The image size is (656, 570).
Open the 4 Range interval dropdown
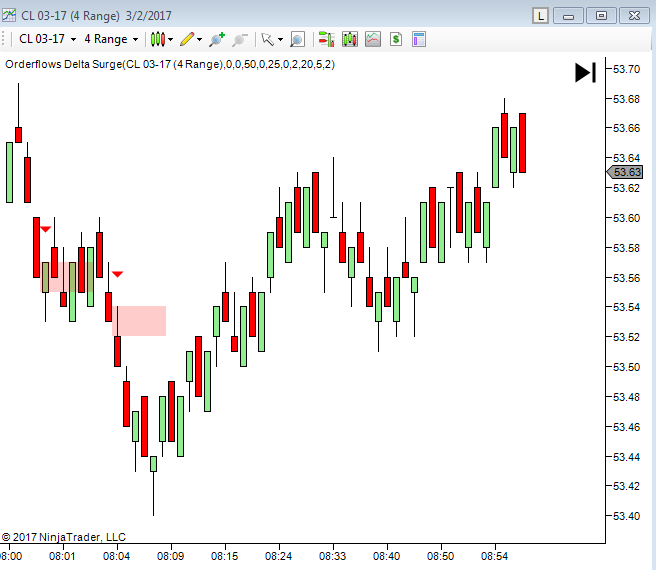[x=111, y=39]
